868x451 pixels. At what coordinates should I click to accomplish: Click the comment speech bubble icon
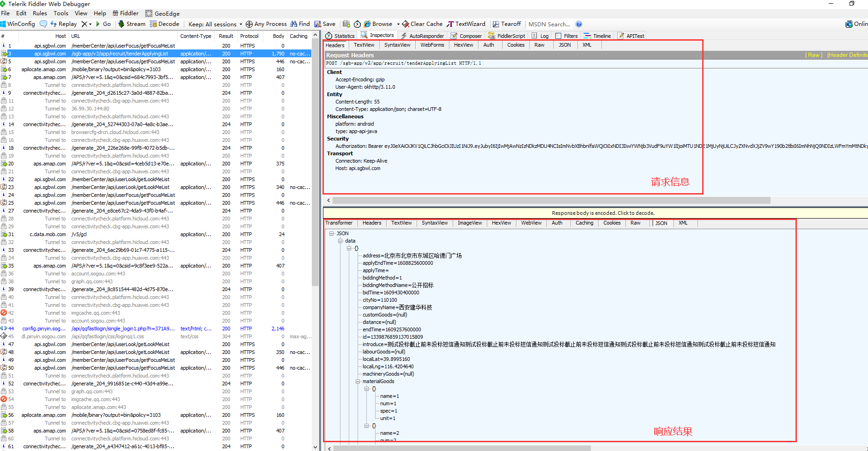43,24
